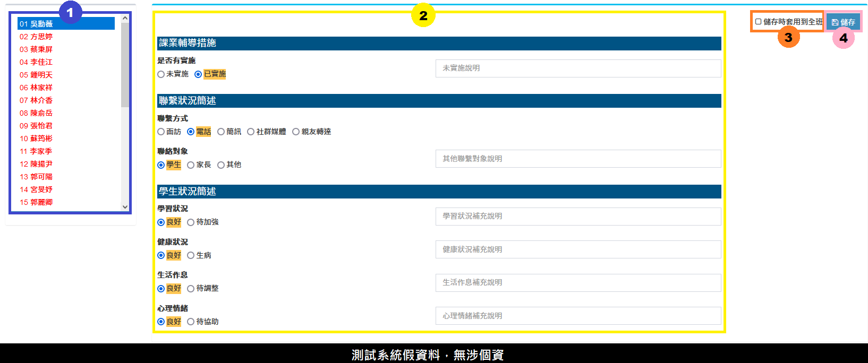Select student 12 陳揚尹
This screenshot has height=363, width=868.
pos(36,164)
